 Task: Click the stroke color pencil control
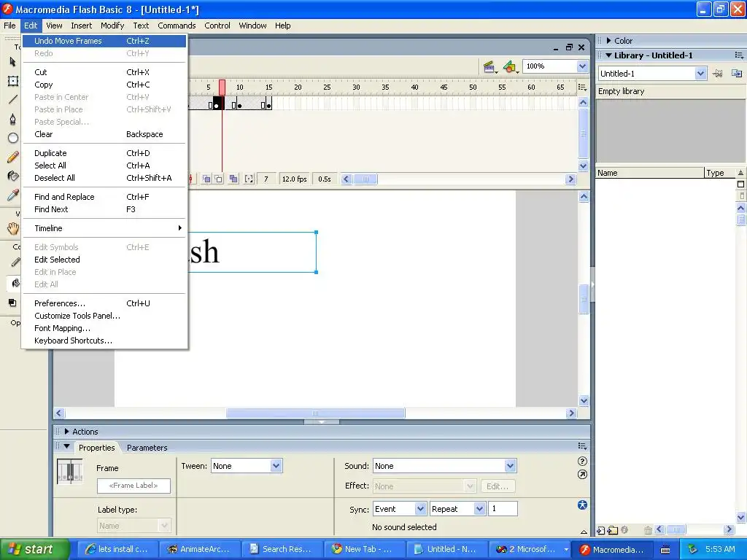pos(15,262)
